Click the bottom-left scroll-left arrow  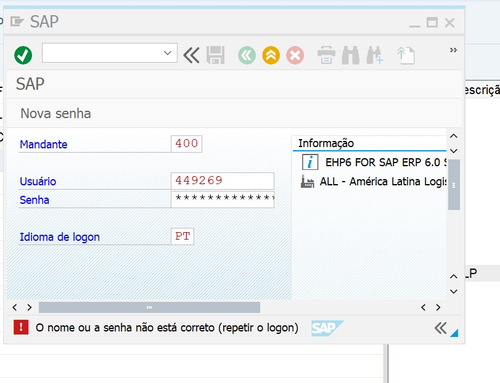click(14, 307)
